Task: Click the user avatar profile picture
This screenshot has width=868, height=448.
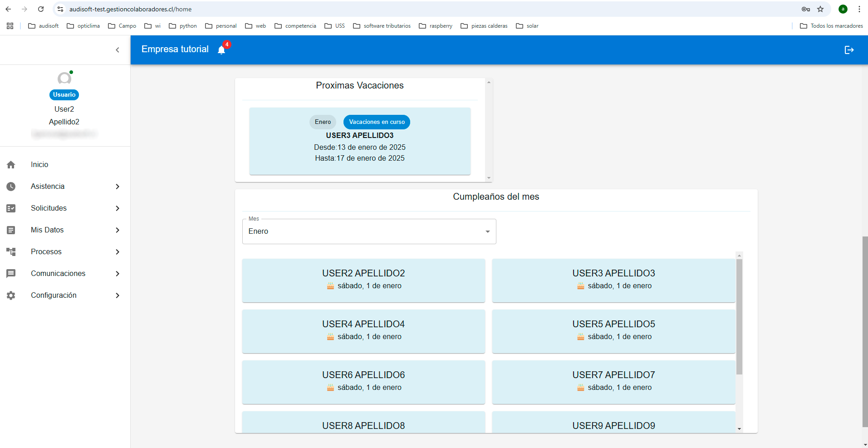Action: click(64, 79)
